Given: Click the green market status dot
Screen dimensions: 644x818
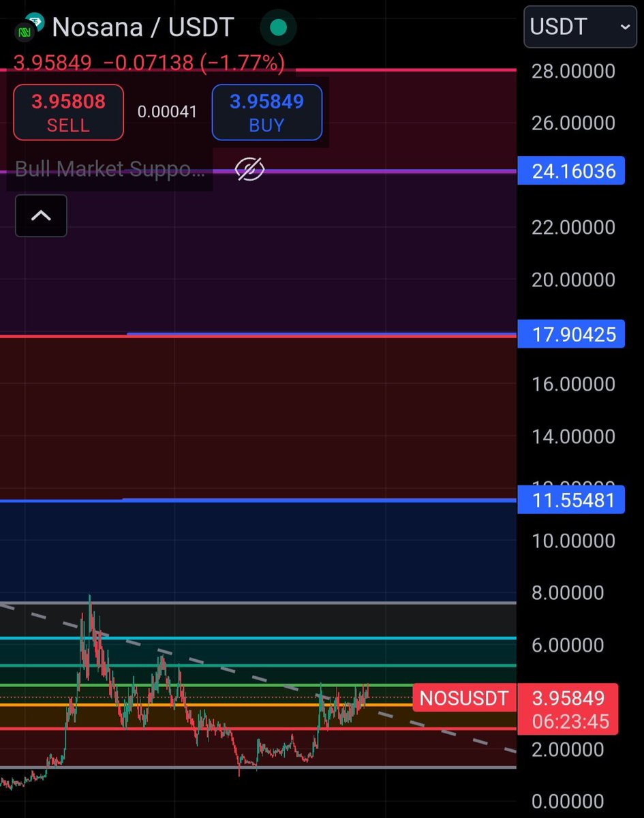Looking at the screenshot, I should pos(278,27).
